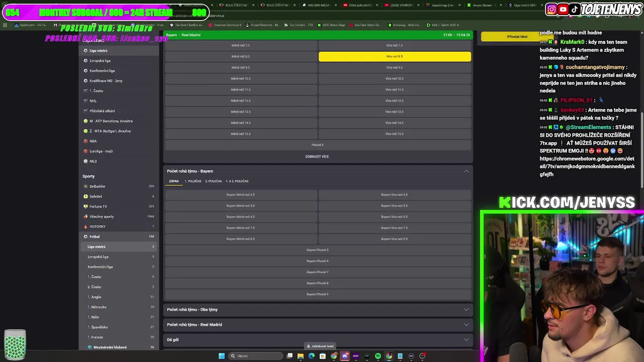Select Méně než 7.5 corners bet

[x=240, y=45]
